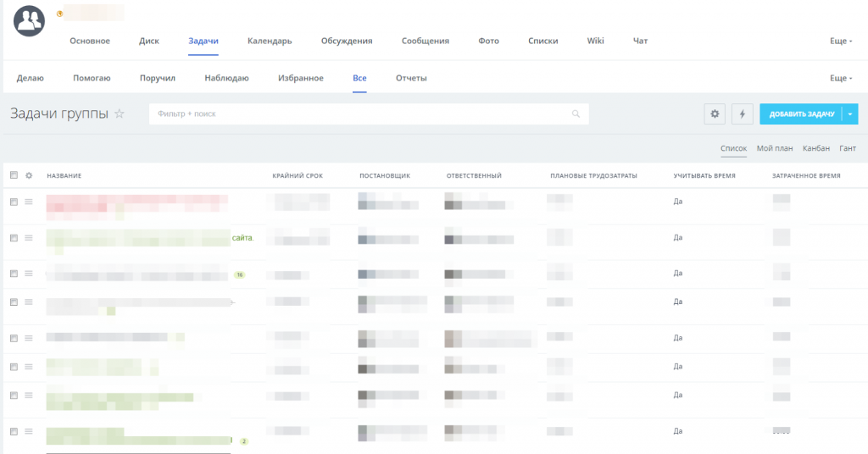868x454 pixels.
Task: Check the checkbox of the red-titled task
Action: [x=14, y=202]
